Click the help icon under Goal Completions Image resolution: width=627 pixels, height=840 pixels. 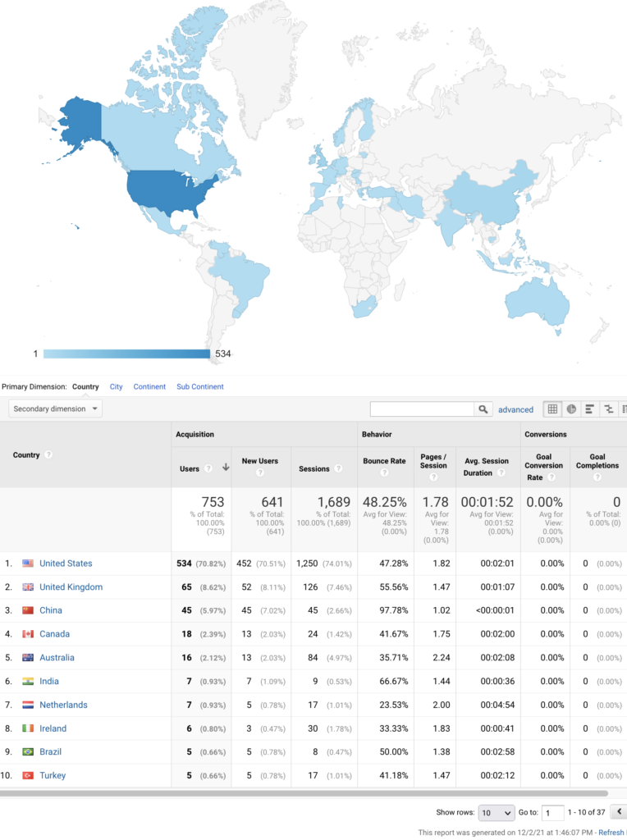(x=597, y=477)
